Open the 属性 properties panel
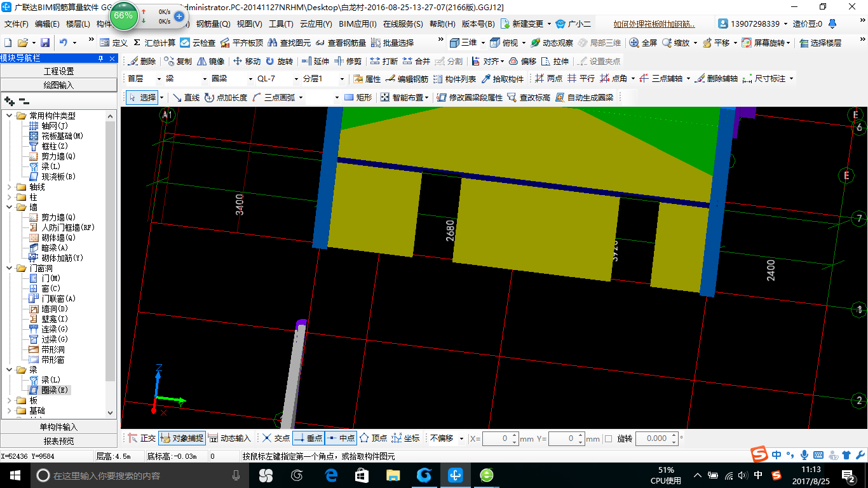 (x=367, y=79)
